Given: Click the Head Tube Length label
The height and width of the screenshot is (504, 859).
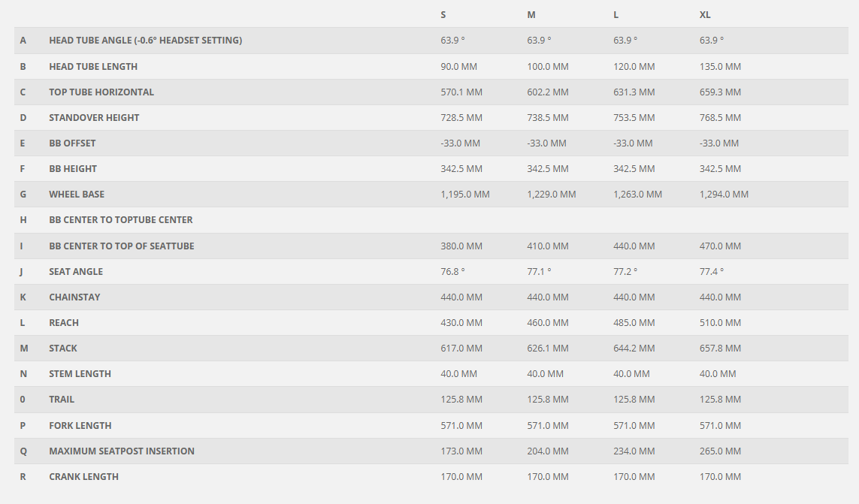Looking at the screenshot, I should coord(93,67).
